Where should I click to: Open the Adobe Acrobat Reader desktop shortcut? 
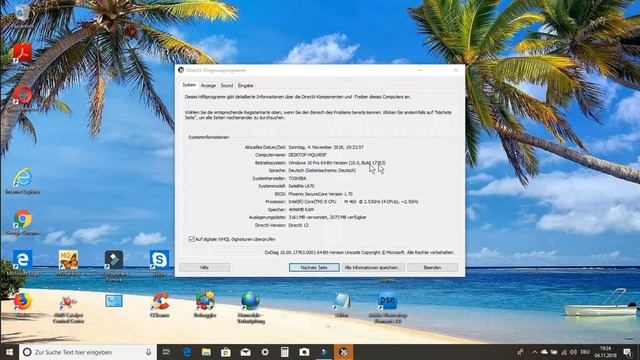tap(22, 53)
